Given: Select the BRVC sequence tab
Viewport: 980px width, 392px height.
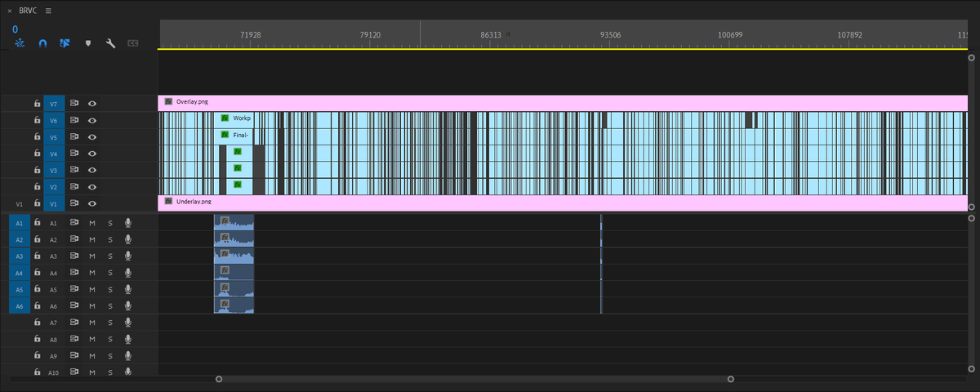Looking at the screenshot, I should tap(29, 11).
